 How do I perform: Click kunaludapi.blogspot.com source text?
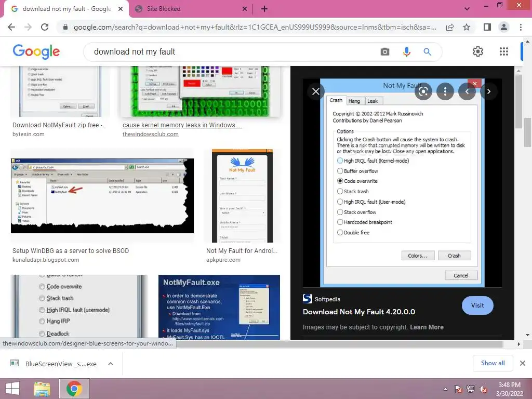pos(46,260)
